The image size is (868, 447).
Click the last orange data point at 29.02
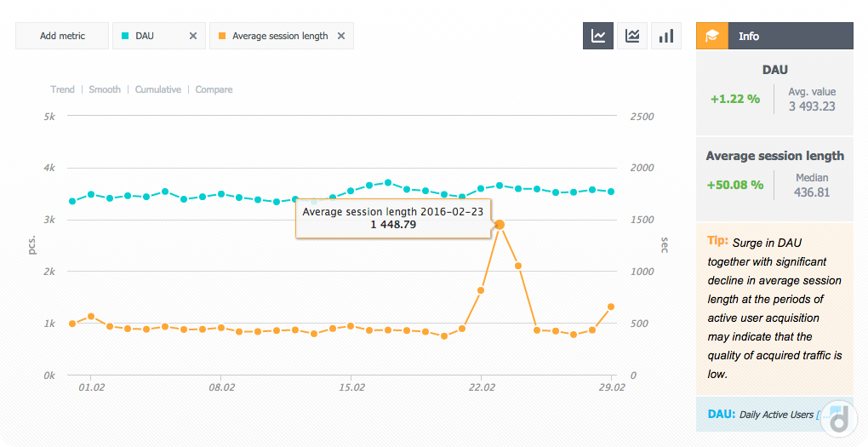(611, 307)
